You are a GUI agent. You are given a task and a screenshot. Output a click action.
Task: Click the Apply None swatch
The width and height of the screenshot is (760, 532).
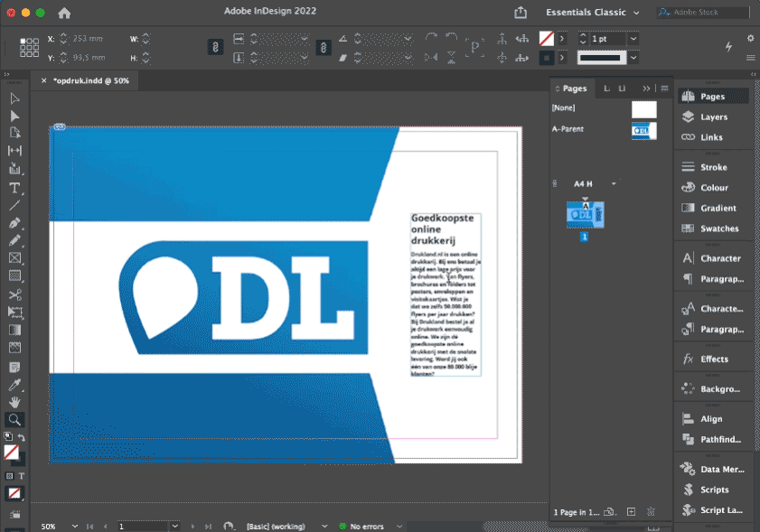(x=14, y=494)
